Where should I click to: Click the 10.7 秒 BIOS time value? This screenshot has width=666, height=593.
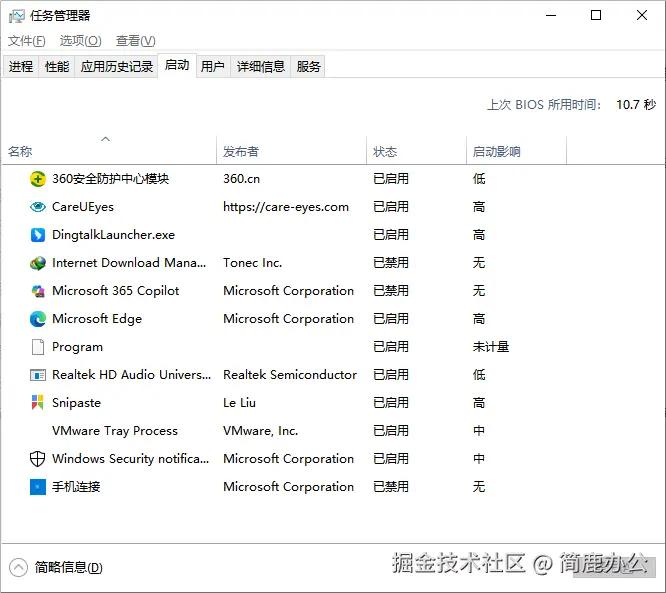click(x=636, y=104)
